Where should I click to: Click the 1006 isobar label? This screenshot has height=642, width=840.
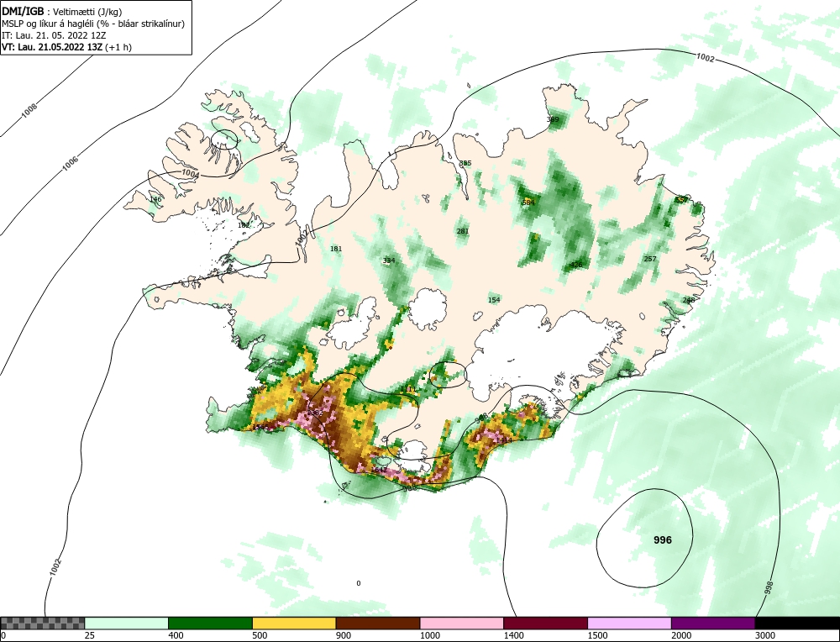point(71,163)
